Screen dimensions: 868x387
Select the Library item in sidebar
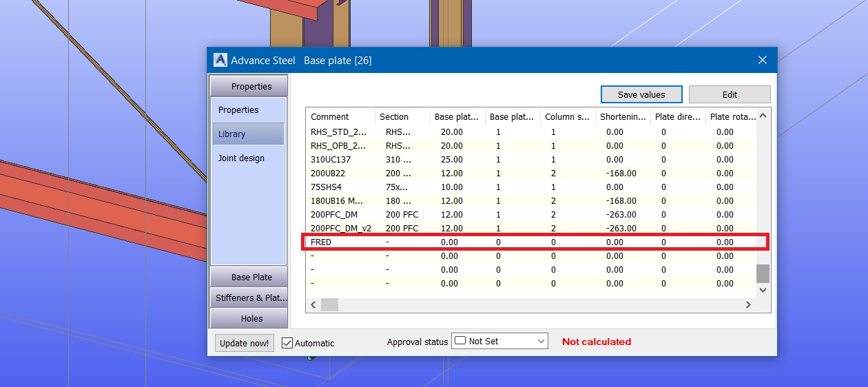pyautogui.click(x=249, y=134)
